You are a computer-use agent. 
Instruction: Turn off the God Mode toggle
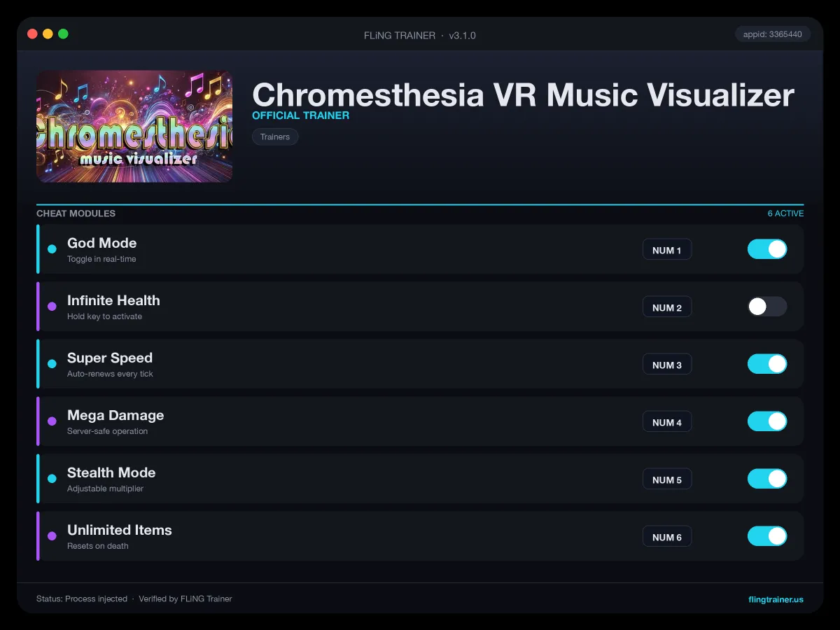tap(767, 249)
